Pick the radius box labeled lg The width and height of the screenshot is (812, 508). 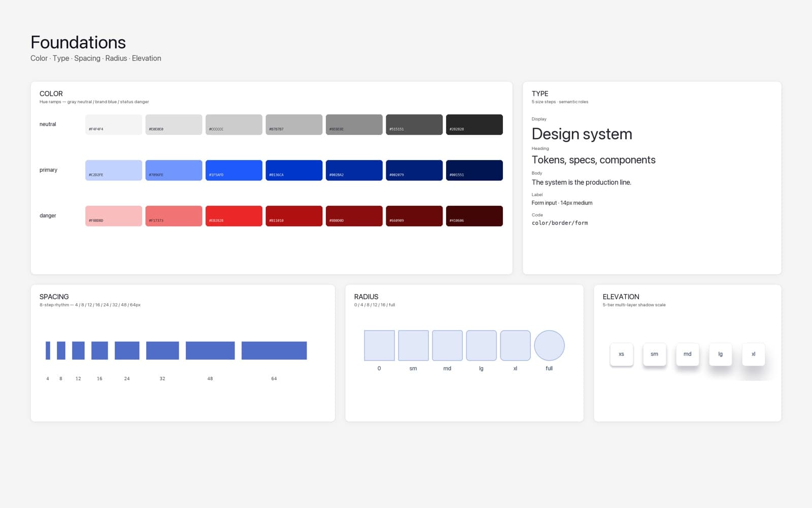[x=482, y=345]
